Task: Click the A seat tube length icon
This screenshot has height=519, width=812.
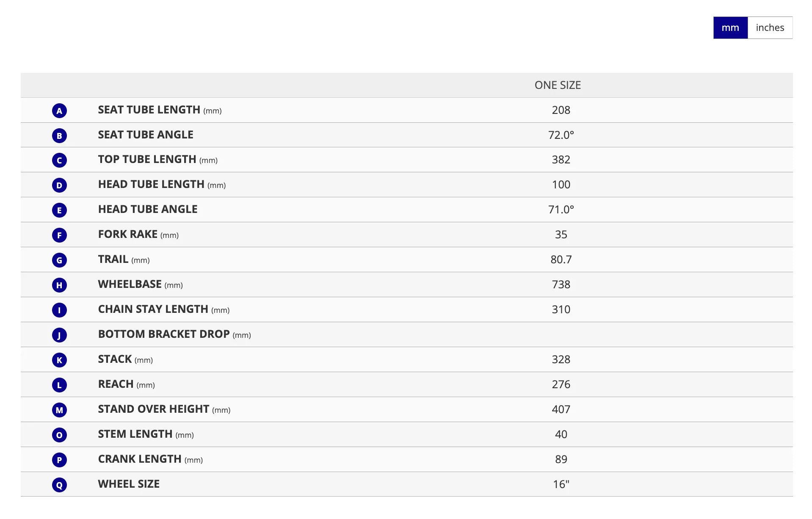Action: (x=59, y=111)
